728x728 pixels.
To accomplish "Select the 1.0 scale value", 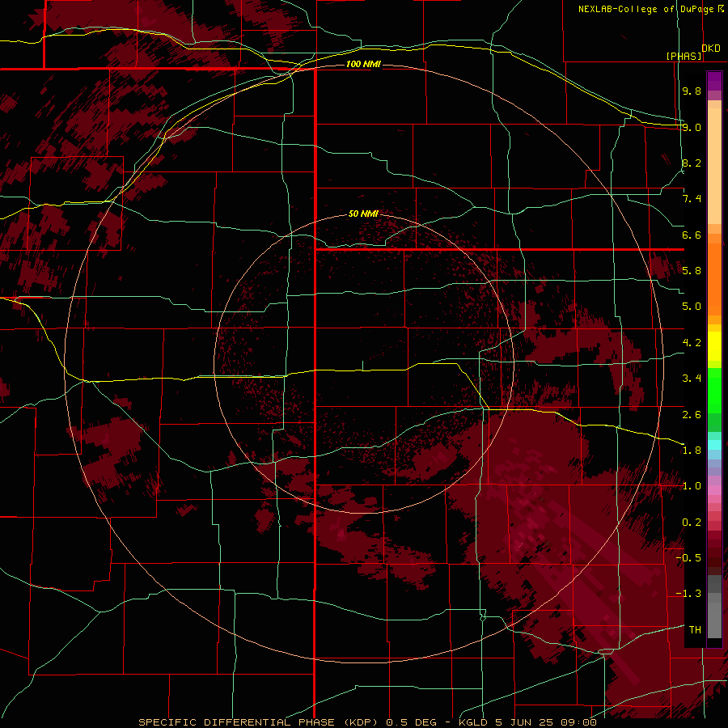I will tap(692, 486).
